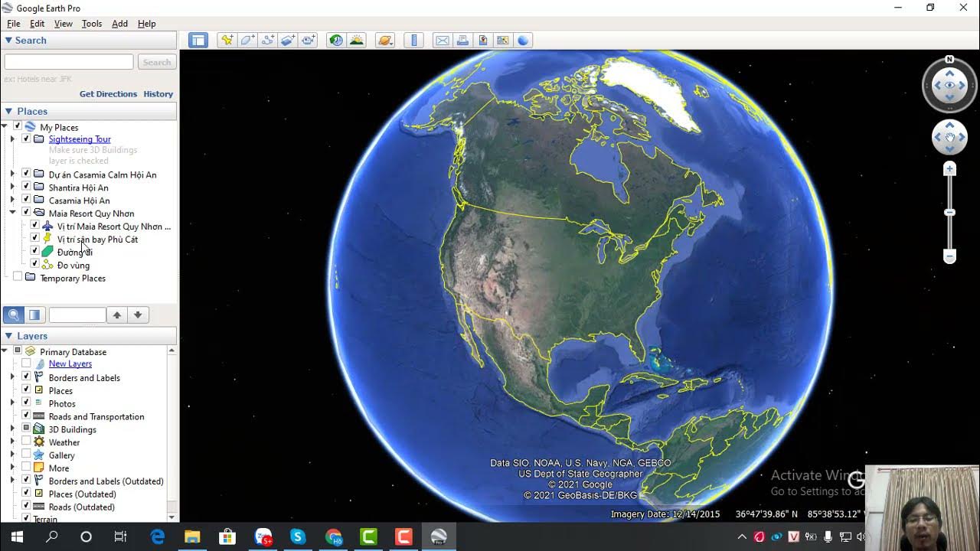Click the zoom out minus button
Image resolution: width=980 pixels, height=551 pixels.
[x=949, y=257]
